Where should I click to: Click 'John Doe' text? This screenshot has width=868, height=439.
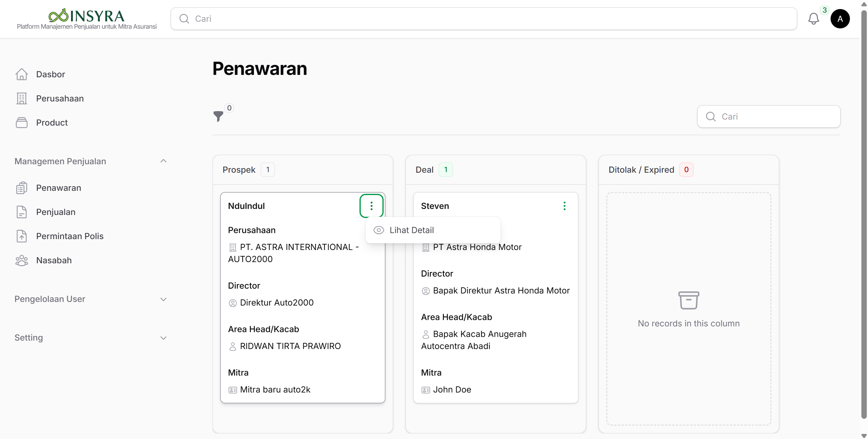(x=452, y=390)
